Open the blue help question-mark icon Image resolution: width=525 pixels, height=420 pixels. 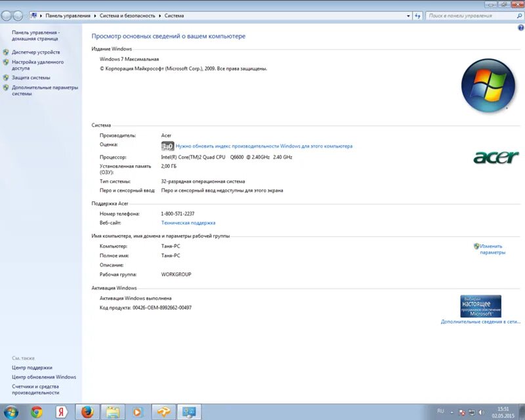click(521, 28)
